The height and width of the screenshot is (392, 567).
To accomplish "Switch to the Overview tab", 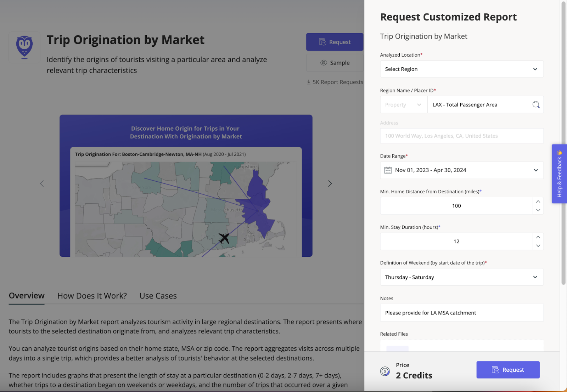I will [x=27, y=296].
